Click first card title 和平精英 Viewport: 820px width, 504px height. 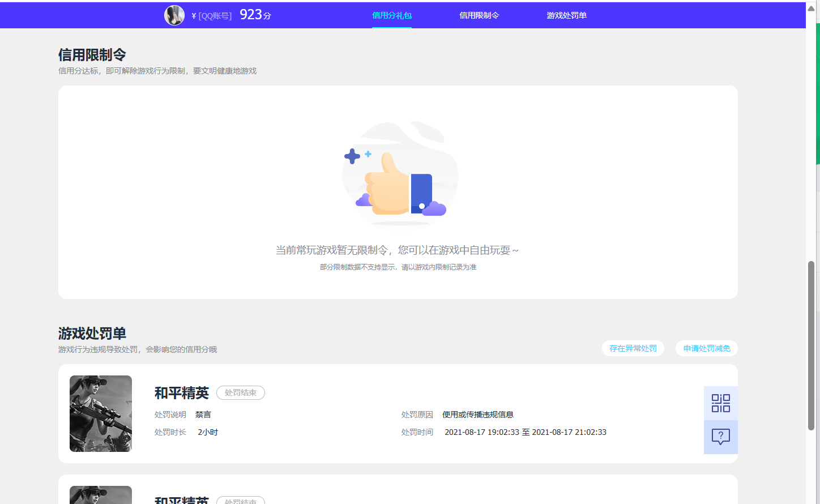[x=182, y=393]
